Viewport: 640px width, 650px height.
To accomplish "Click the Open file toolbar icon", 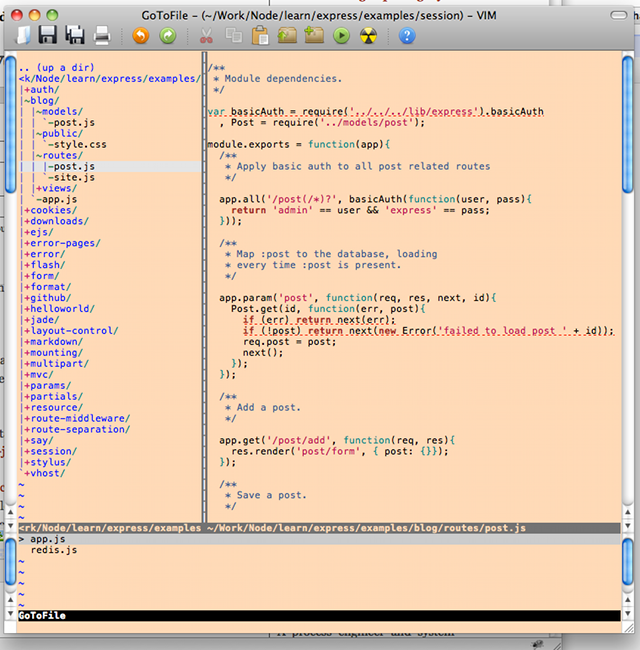I will [24, 36].
